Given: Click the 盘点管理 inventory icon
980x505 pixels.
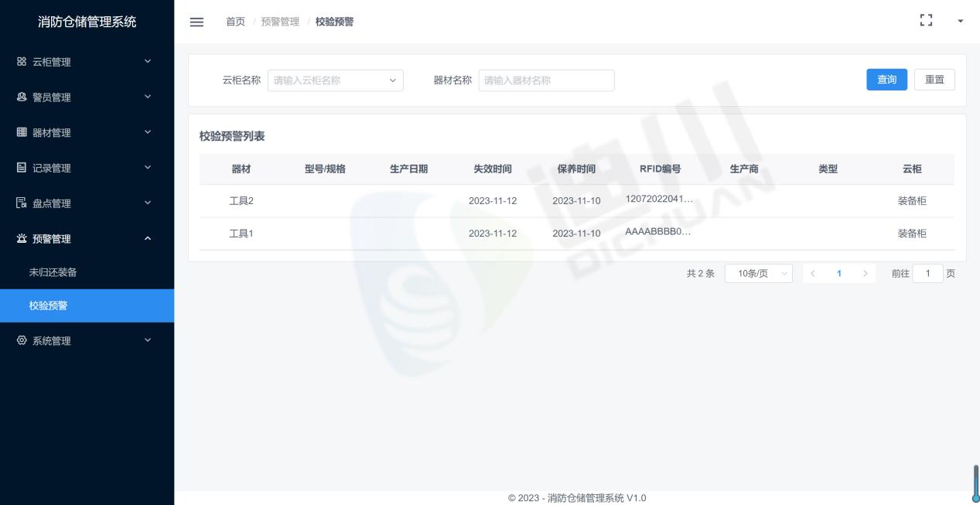Looking at the screenshot, I should point(22,203).
